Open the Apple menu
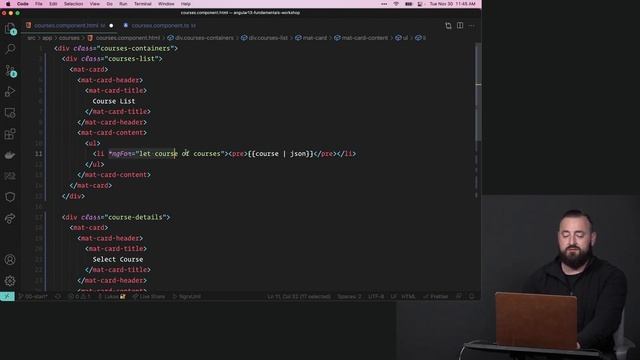640x360 pixels. click(8, 4)
